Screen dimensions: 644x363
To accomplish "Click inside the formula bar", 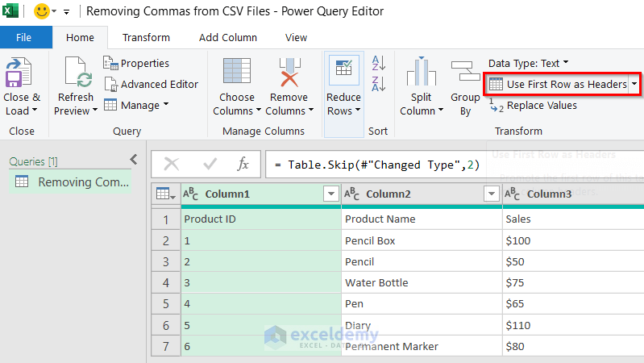I will pyautogui.click(x=451, y=164).
